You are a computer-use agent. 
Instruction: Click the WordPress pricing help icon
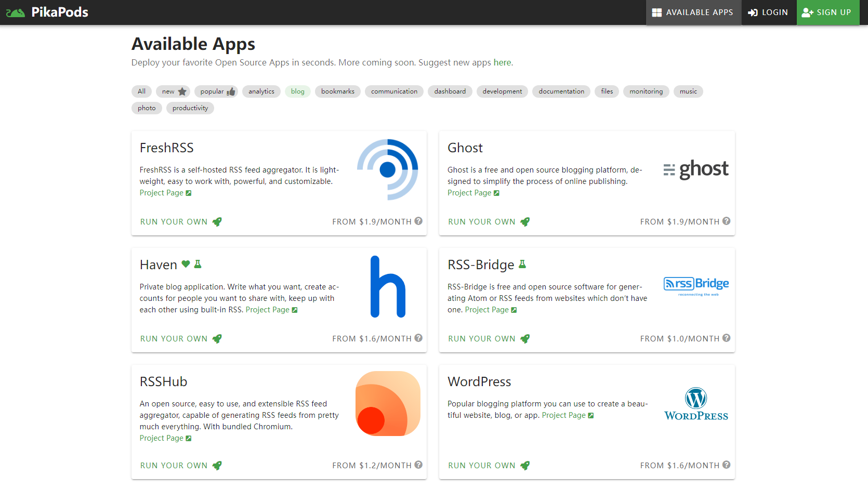[x=726, y=465]
